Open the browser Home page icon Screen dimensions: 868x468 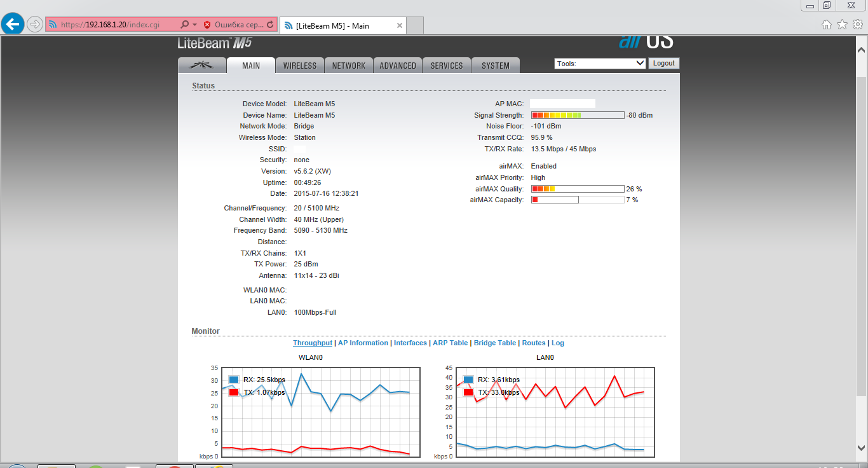click(x=826, y=25)
